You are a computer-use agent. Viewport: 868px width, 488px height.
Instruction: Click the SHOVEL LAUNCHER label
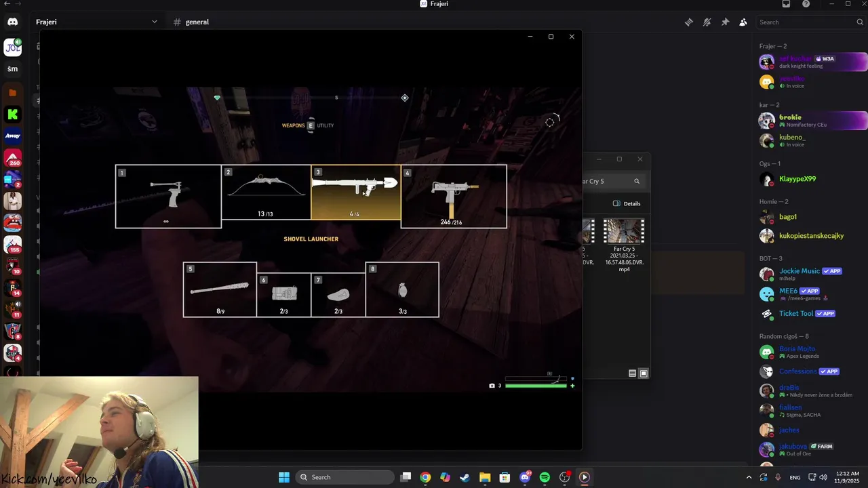(311, 239)
